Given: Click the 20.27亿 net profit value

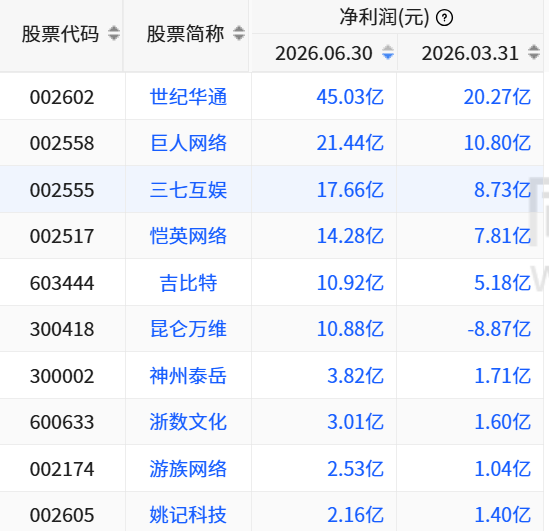Looking at the screenshot, I should point(497,97).
